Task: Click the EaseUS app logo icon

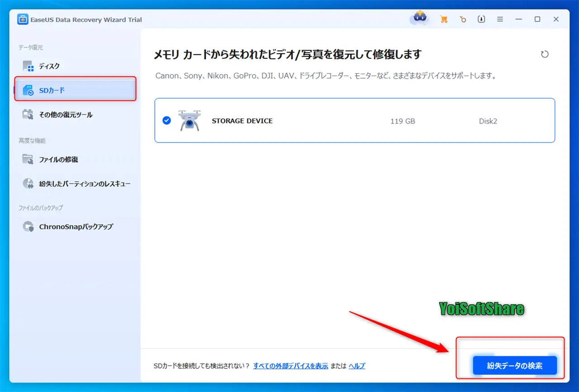Action: pyautogui.click(x=23, y=19)
